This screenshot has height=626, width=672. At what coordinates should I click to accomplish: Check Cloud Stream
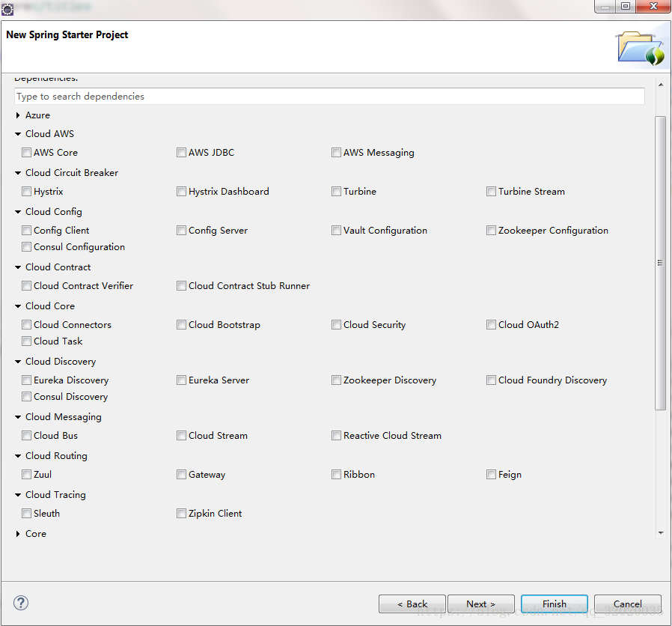coord(181,435)
